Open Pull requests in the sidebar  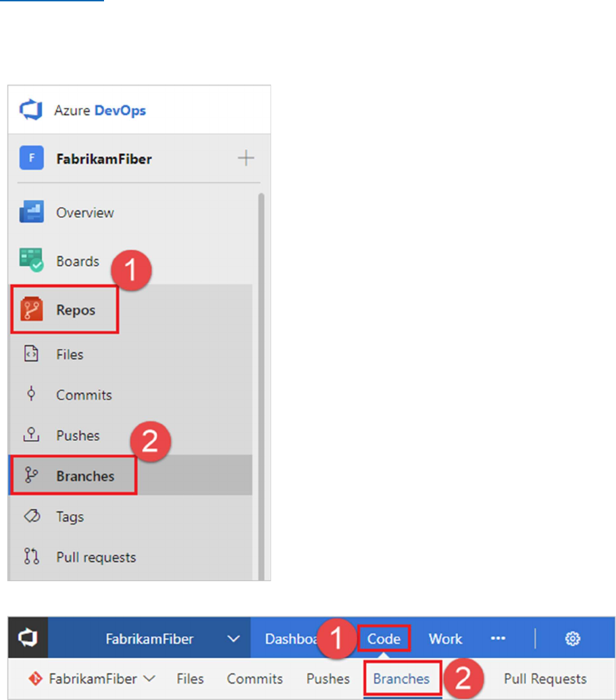(96, 558)
